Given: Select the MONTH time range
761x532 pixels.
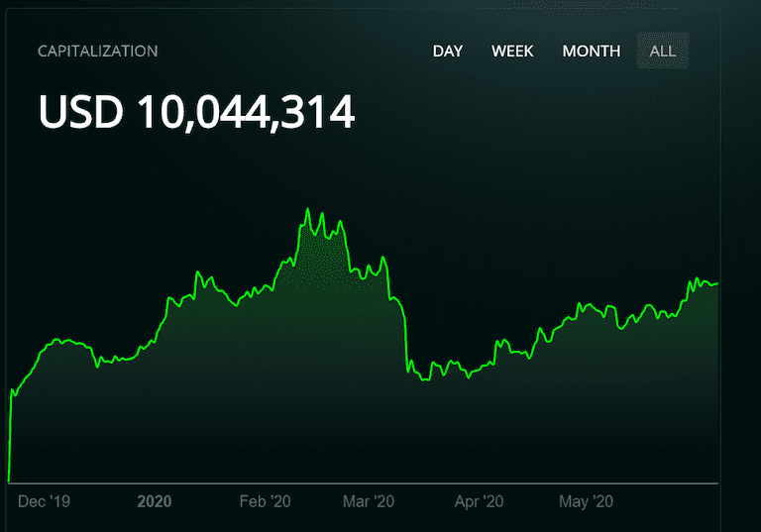Looking at the screenshot, I should point(592,51).
